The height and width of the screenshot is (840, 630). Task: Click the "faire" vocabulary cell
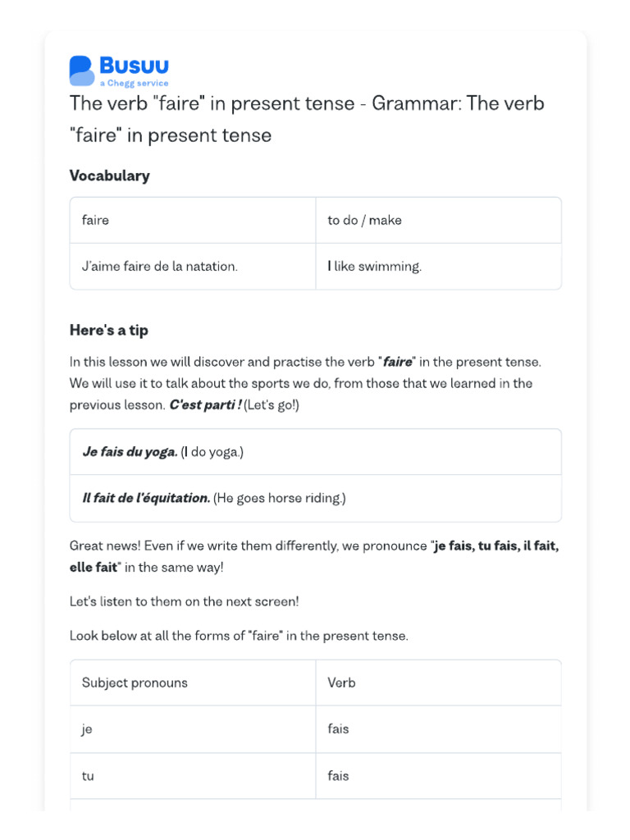pyautogui.click(x=95, y=220)
